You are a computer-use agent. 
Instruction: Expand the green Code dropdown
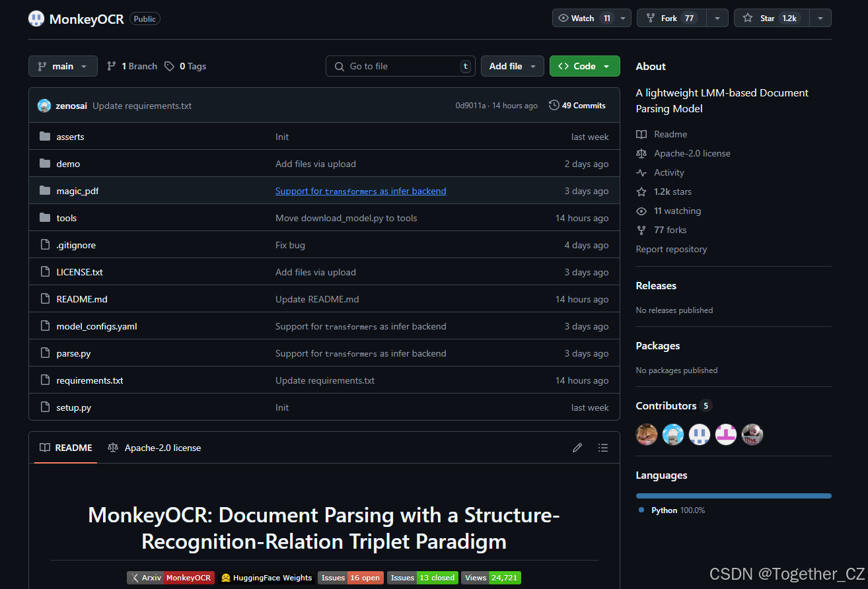[x=606, y=66]
